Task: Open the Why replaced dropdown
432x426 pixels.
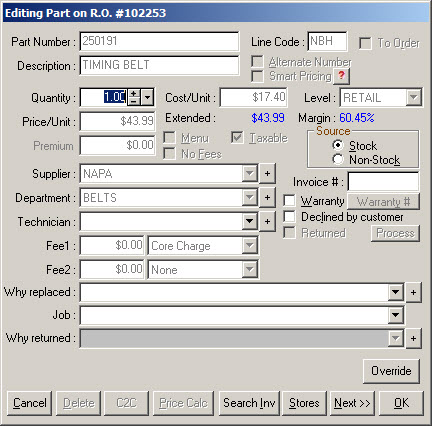Action: [395, 292]
